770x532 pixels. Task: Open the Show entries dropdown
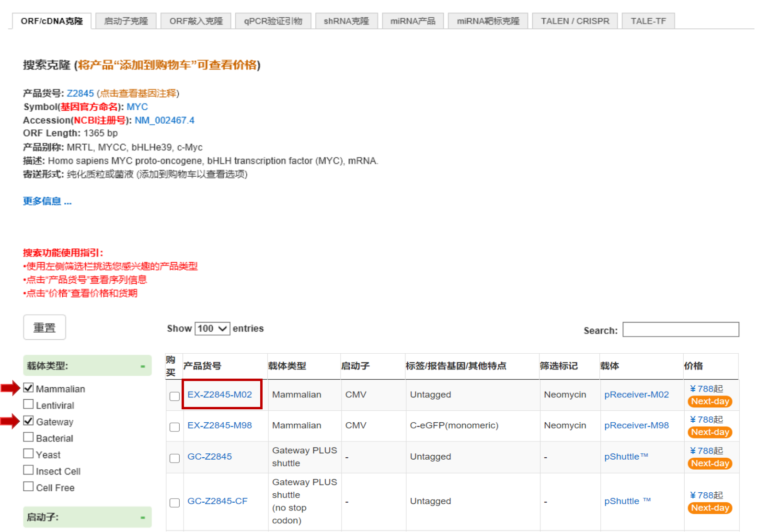click(212, 328)
